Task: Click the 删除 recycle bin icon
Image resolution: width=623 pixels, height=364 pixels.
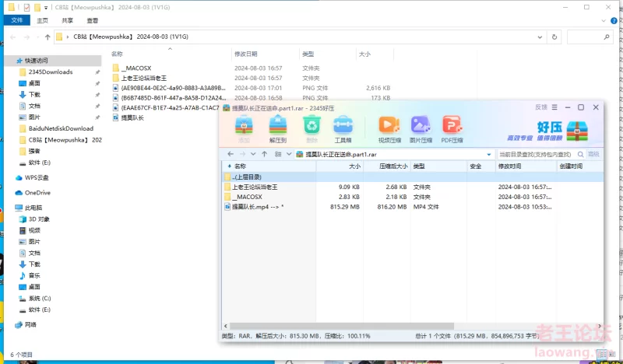Action: (311, 126)
